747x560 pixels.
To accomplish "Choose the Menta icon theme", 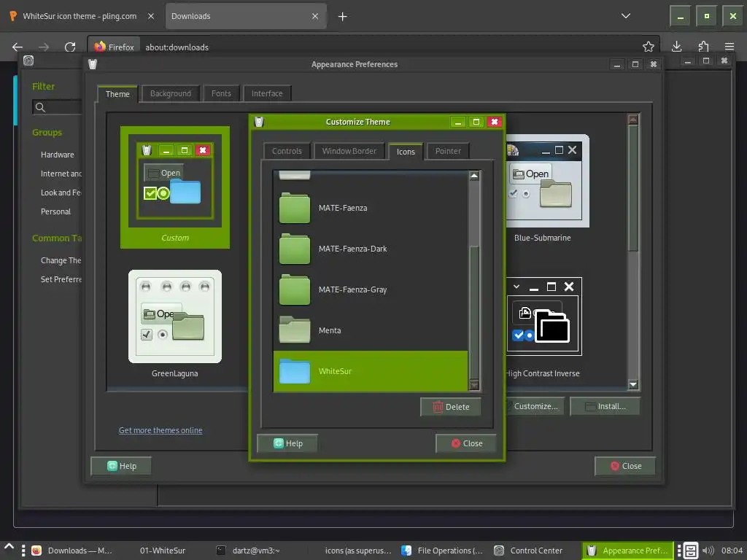I will click(371, 330).
